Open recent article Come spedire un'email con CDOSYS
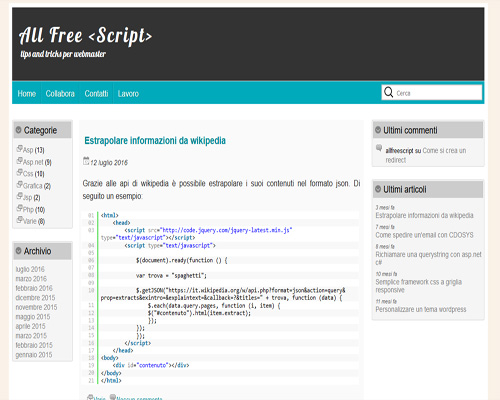The width and height of the screenshot is (500, 400). (x=424, y=235)
